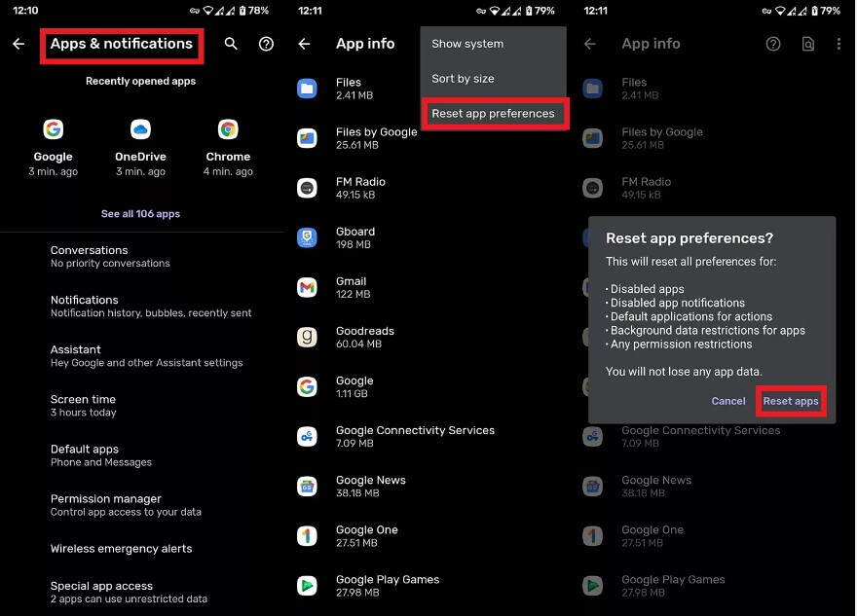The width and height of the screenshot is (857, 616).
Task: Open Gboard icon in middle list
Action: coord(307,237)
